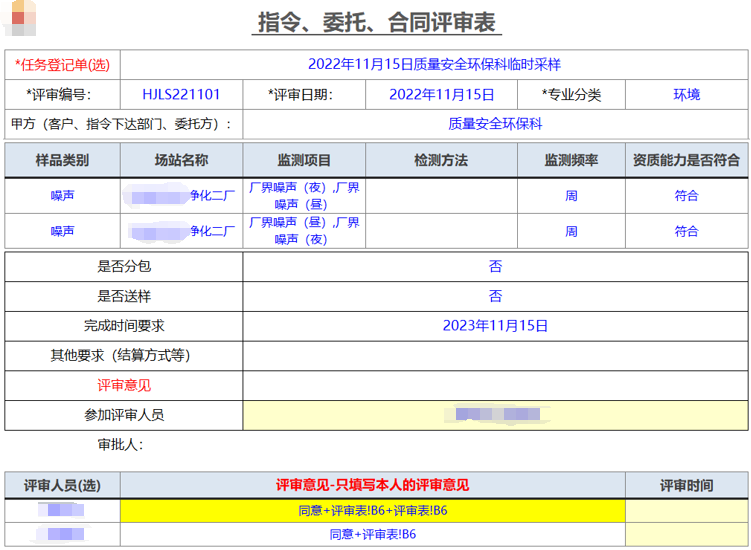Select the 是否送样 value cell showing 否
This screenshot has height=550, width=751.
click(495, 296)
